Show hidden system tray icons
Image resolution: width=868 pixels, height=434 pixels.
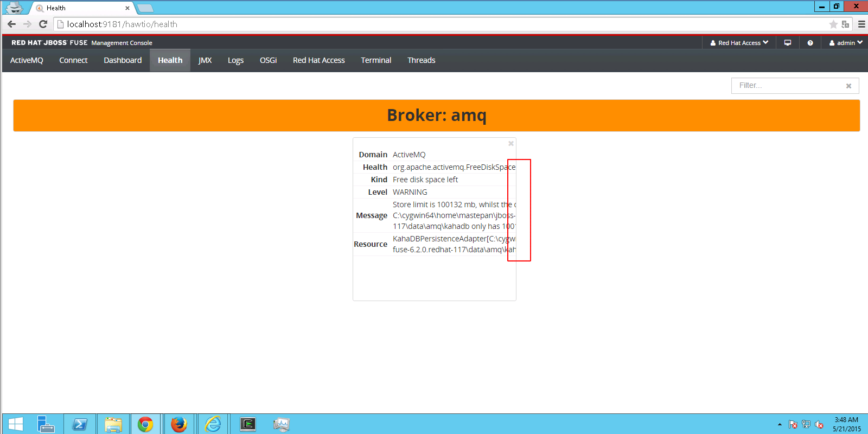click(780, 424)
